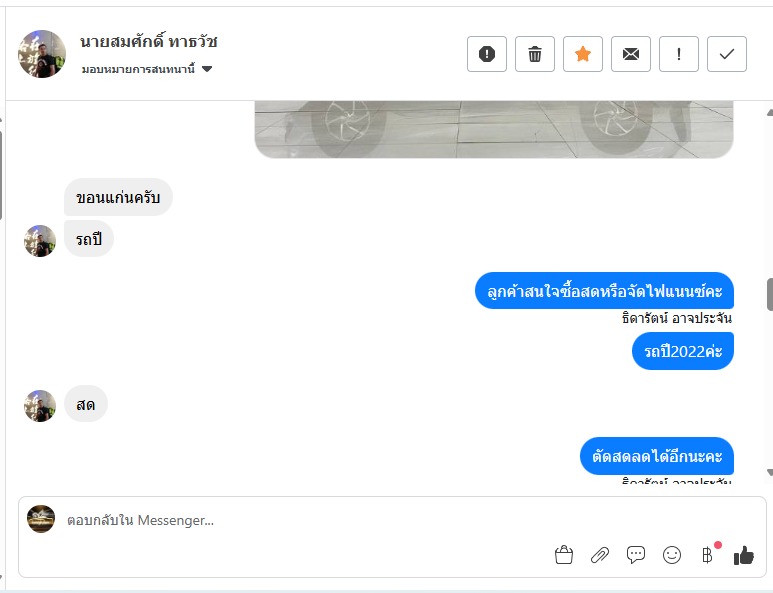Open saved replies speech bubble icon

636,555
